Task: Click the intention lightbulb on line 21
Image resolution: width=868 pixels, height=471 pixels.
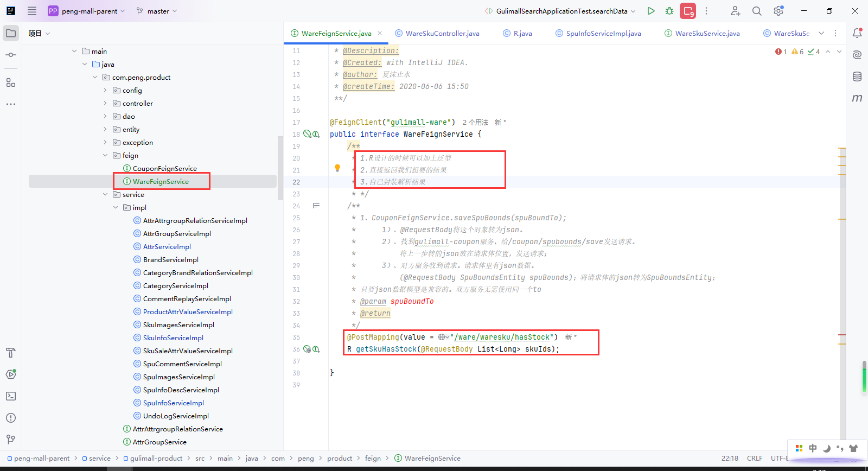Action: [x=337, y=169]
